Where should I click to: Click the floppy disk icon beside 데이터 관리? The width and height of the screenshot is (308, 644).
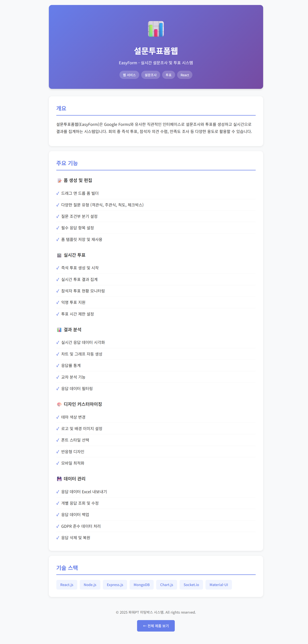pos(59,479)
